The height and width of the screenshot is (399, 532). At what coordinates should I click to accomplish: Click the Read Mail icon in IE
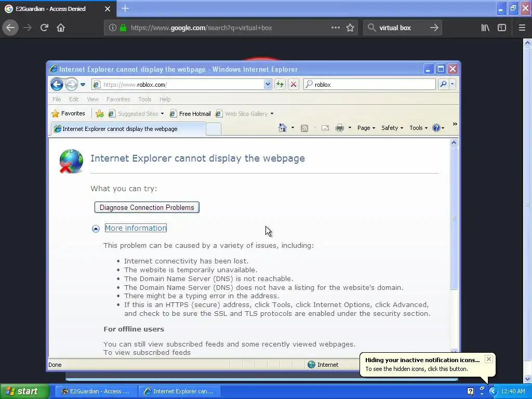[x=325, y=128]
